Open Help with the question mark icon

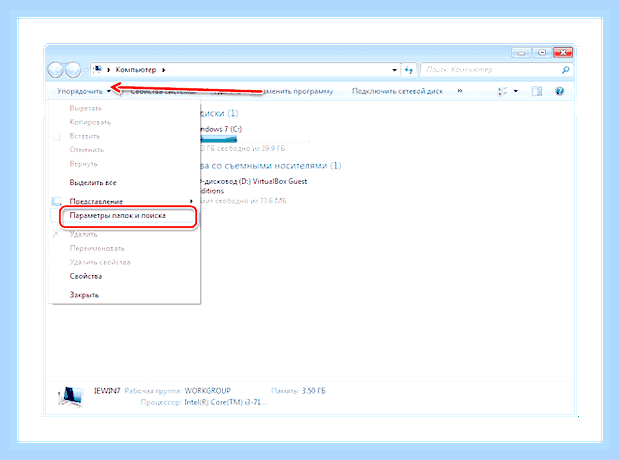[x=559, y=91]
